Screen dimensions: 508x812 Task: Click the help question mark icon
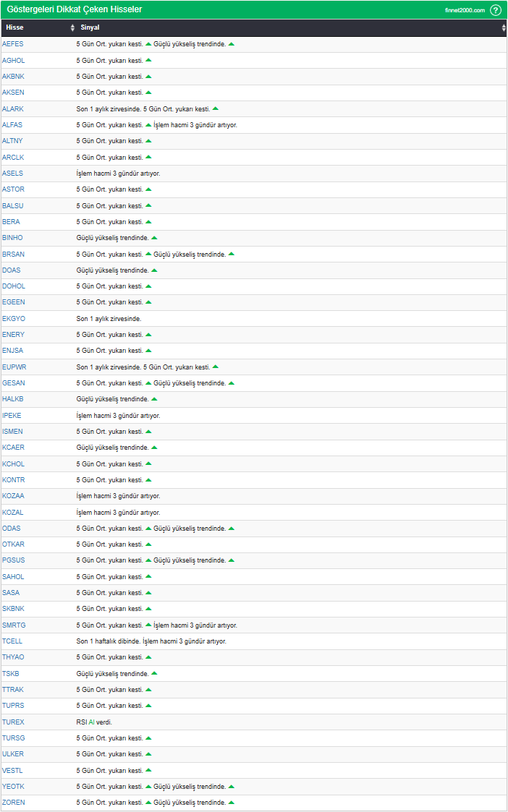click(496, 10)
